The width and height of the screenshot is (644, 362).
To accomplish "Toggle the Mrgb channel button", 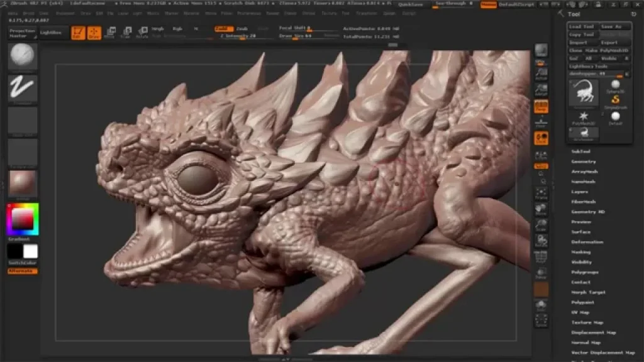I will 158,29.
